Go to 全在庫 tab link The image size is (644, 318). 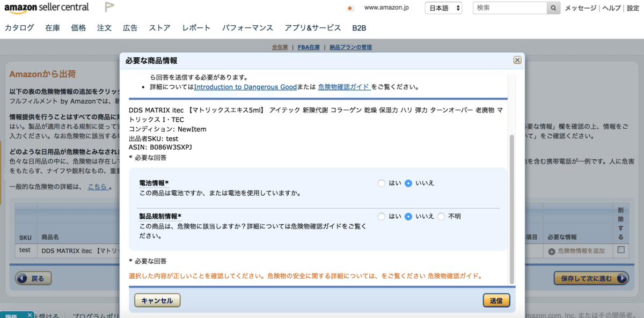click(x=280, y=47)
